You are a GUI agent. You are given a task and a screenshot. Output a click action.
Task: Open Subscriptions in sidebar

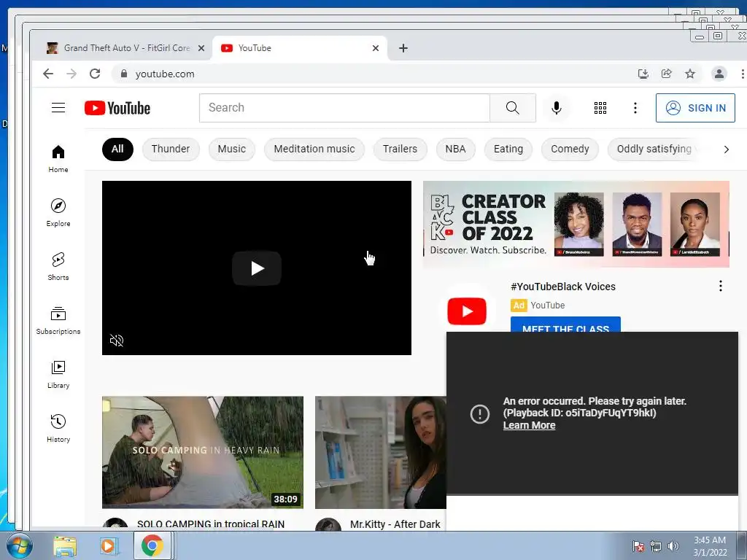58,321
